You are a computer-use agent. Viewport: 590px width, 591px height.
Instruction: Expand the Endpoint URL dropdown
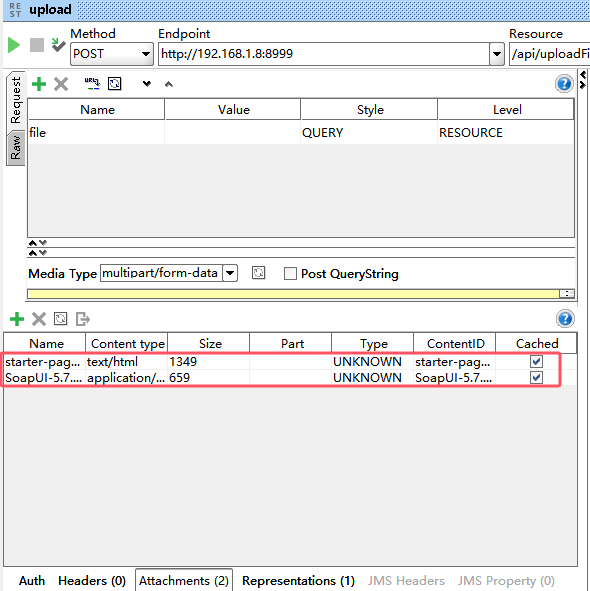pyautogui.click(x=497, y=54)
